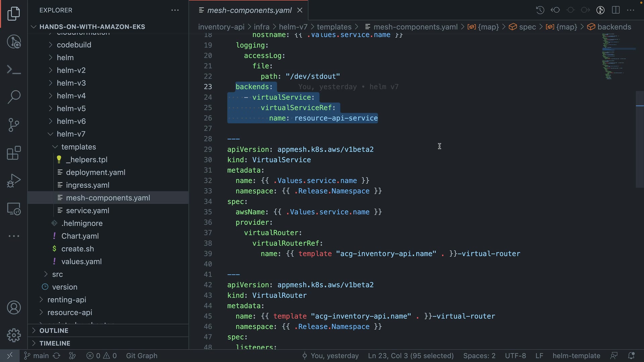Open the Extensions view
This screenshot has width=644, height=362.
(14, 153)
